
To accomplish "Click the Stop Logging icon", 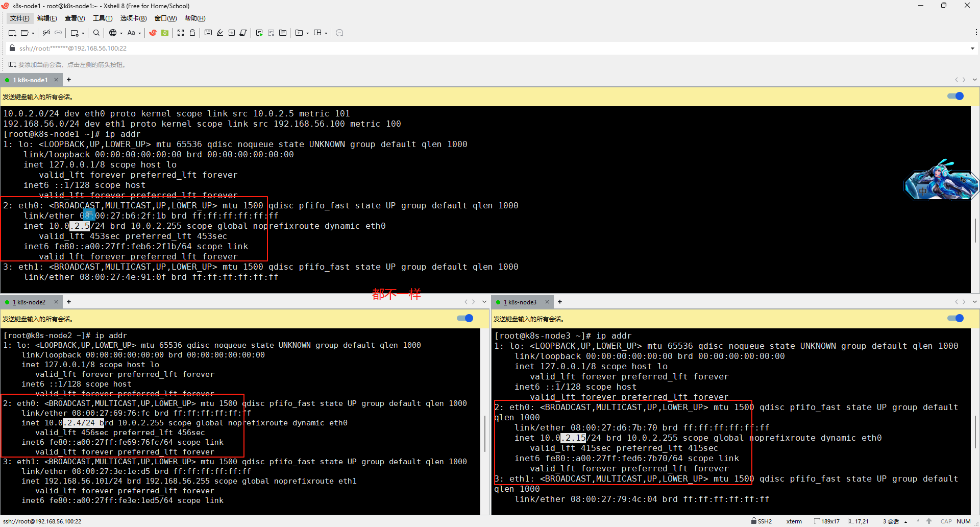I will [271, 33].
